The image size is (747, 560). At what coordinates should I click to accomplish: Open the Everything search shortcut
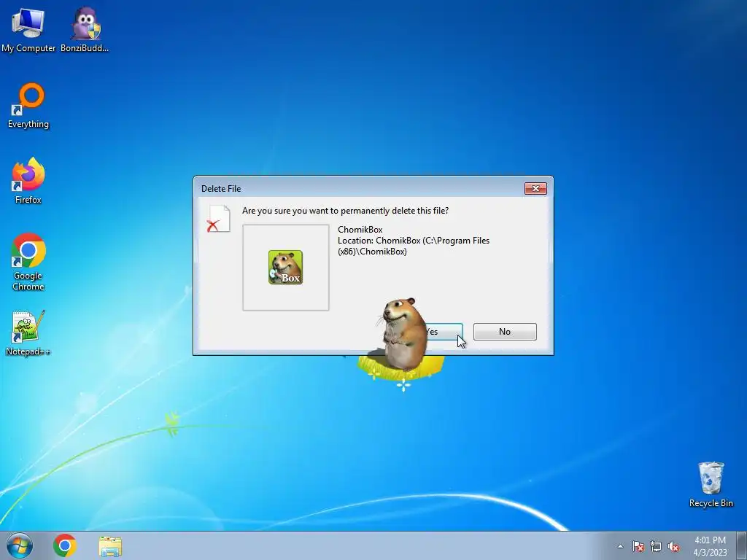pos(28,106)
